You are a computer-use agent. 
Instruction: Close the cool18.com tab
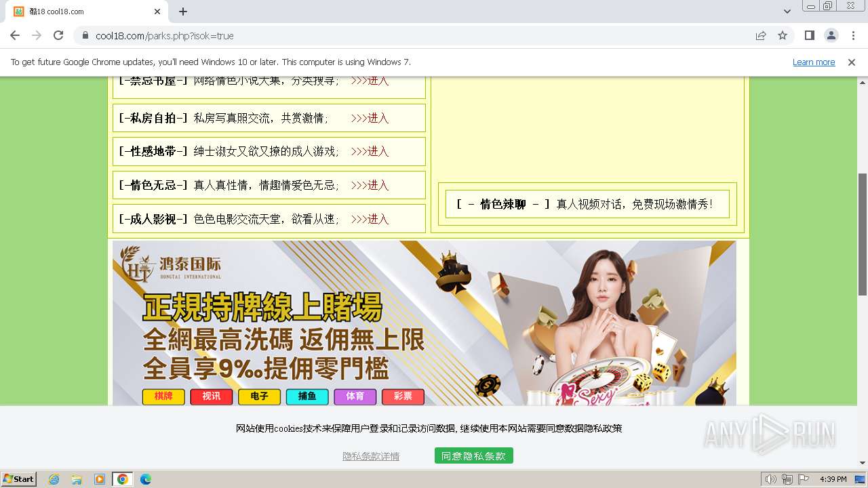(x=157, y=12)
